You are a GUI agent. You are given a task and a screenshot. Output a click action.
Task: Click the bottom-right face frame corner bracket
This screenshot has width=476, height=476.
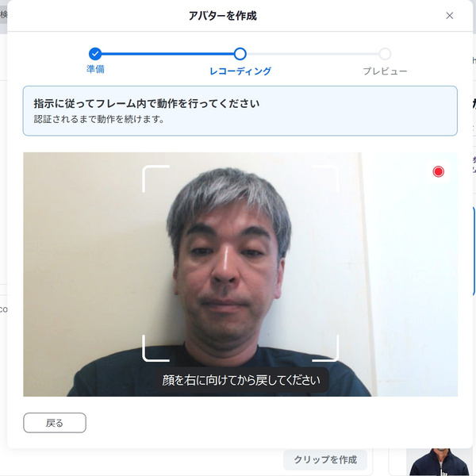point(325,348)
